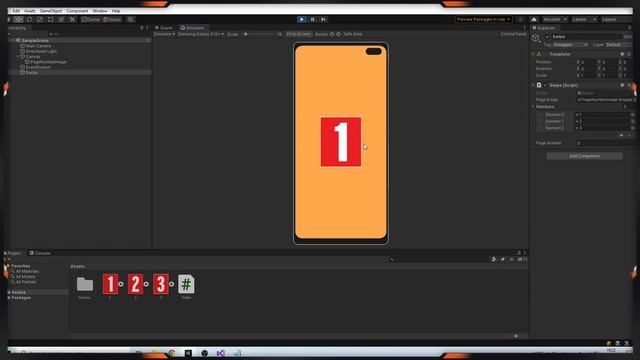
Task: Click the Safe Area button
Action: tap(353, 34)
